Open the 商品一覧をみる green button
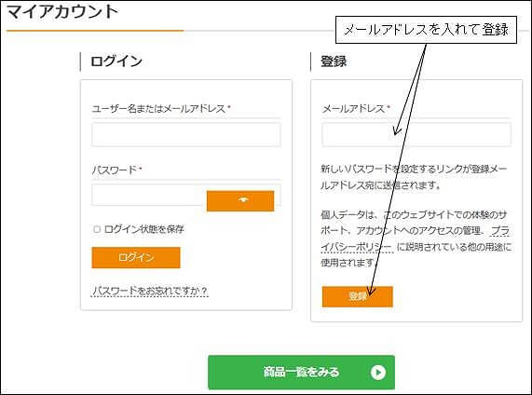 click(301, 373)
